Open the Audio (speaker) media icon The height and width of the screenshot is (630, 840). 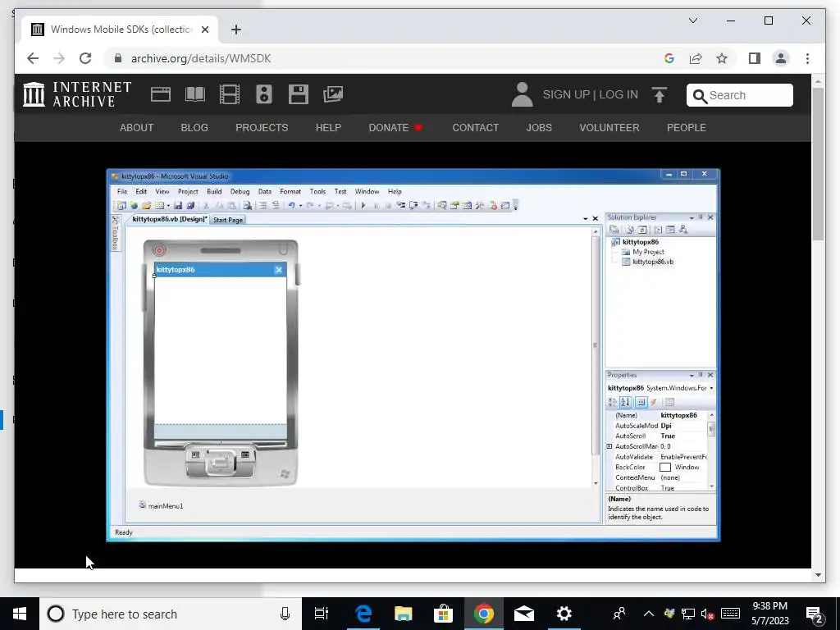[264, 94]
